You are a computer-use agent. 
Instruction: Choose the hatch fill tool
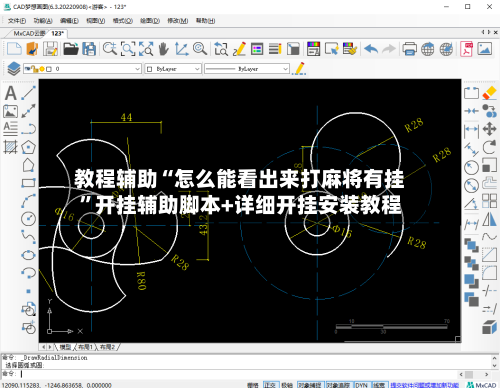[10, 147]
